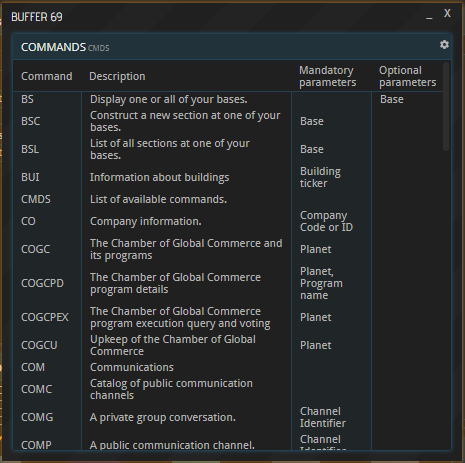Select the BS command link

[x=27, y=99]
